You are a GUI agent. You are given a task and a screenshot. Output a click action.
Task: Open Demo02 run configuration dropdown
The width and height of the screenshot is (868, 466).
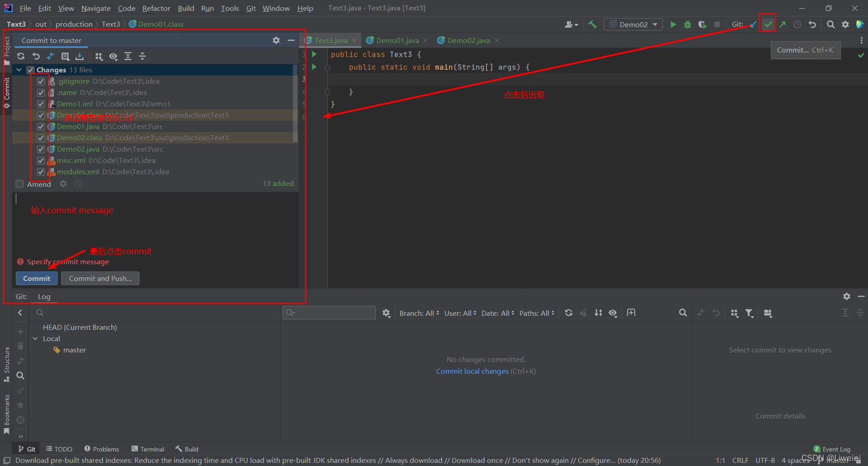click(633, 24)
